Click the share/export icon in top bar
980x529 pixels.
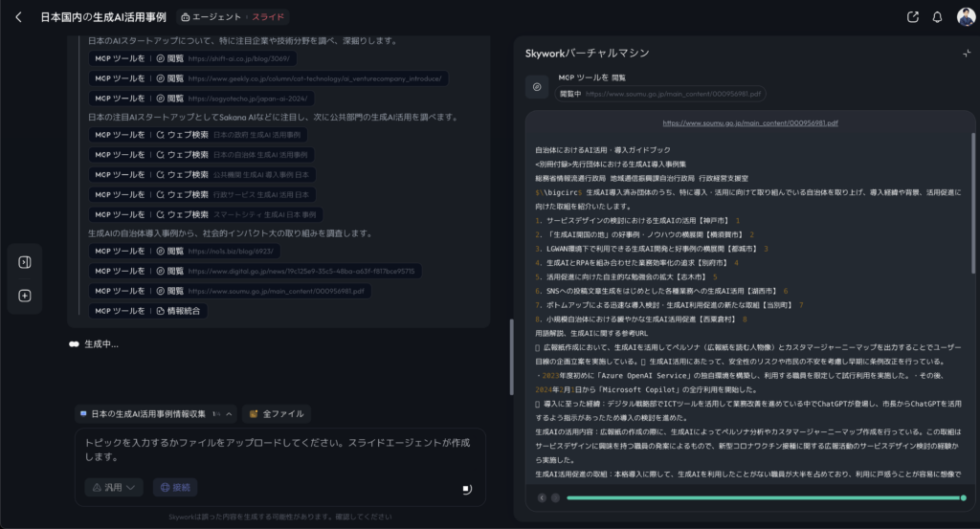(912, 17)
